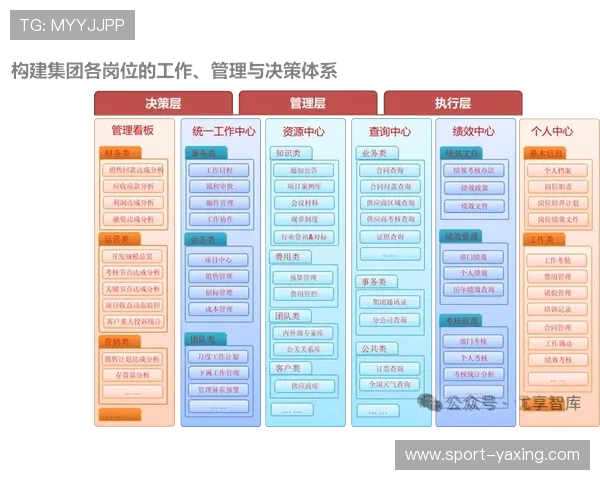
Task: Open 销售管理 item
Action: (x=218, y=276)
